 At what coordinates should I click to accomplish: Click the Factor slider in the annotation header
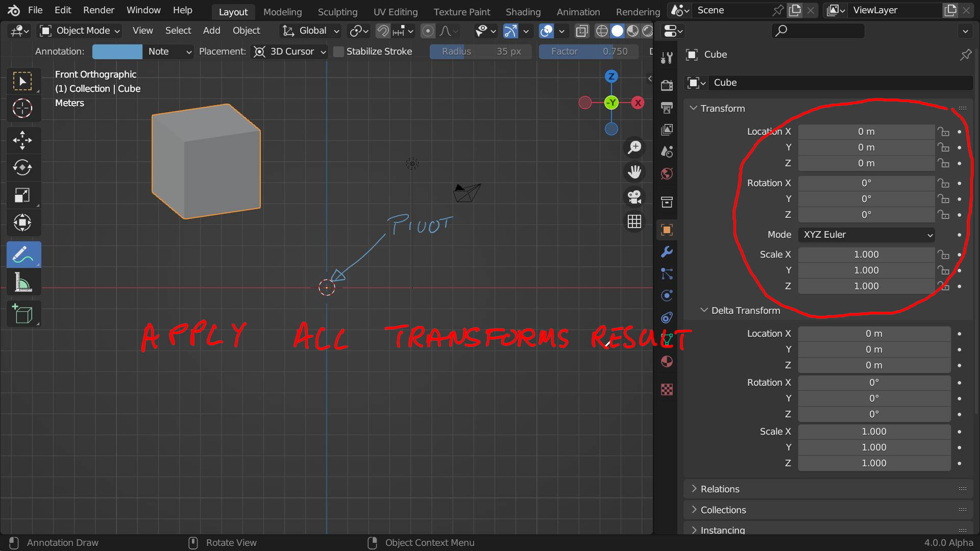click(x=588, y=52)
